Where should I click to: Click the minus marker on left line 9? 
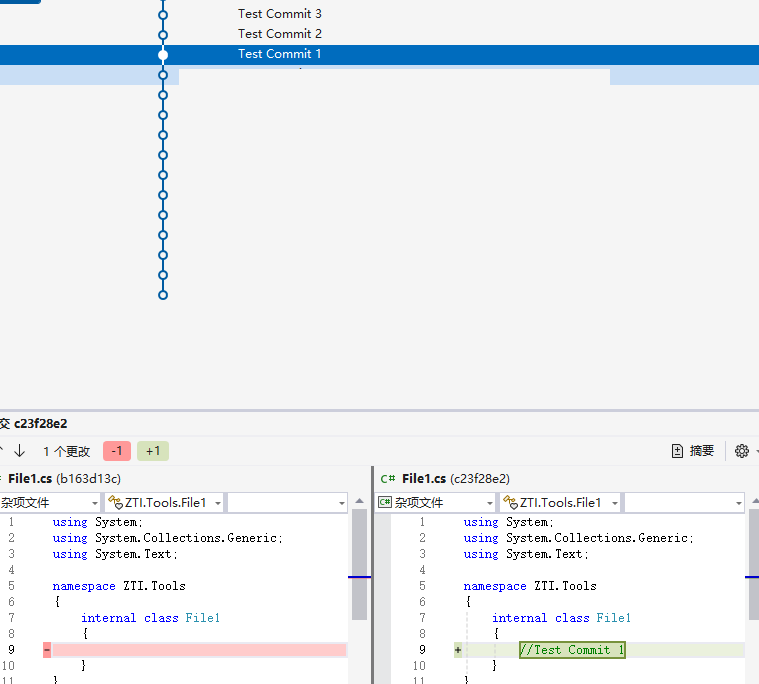point(47,650)
